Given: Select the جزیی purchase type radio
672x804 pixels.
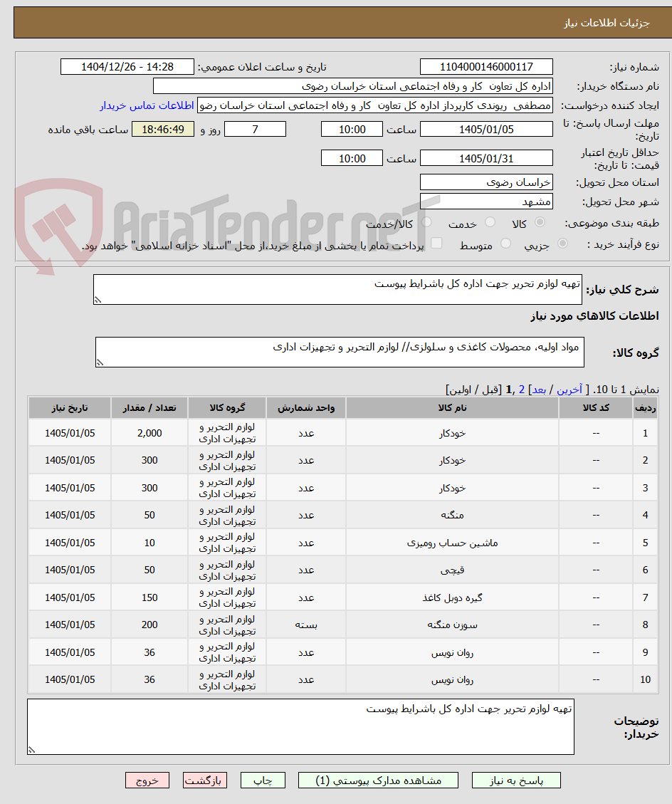Looking at the screenshot, I should (562, 244).
